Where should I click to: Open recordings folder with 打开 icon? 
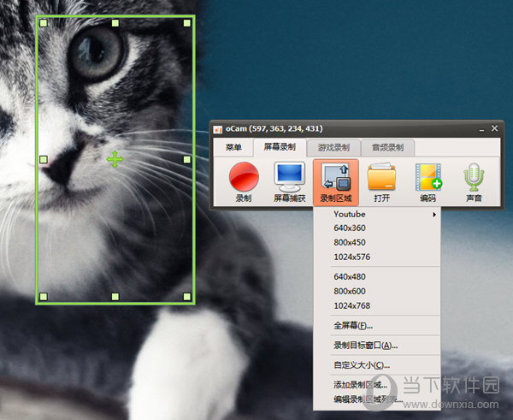381,177
